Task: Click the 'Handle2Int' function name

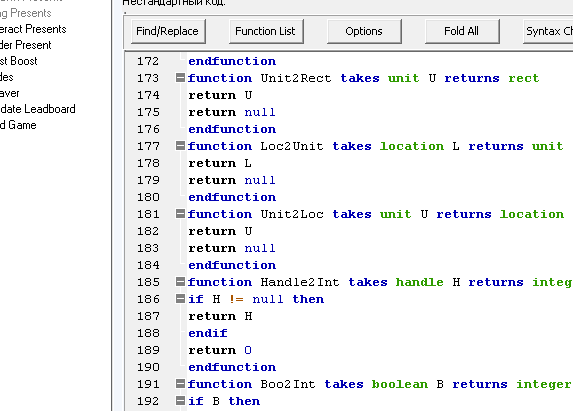Action: click(300, 282)
